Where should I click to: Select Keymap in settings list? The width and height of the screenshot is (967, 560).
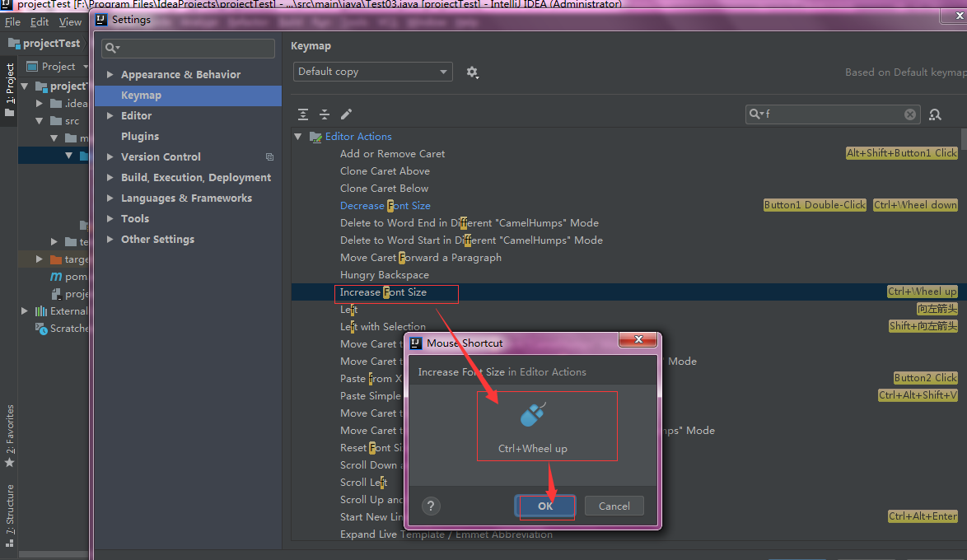tap(189, 95)
